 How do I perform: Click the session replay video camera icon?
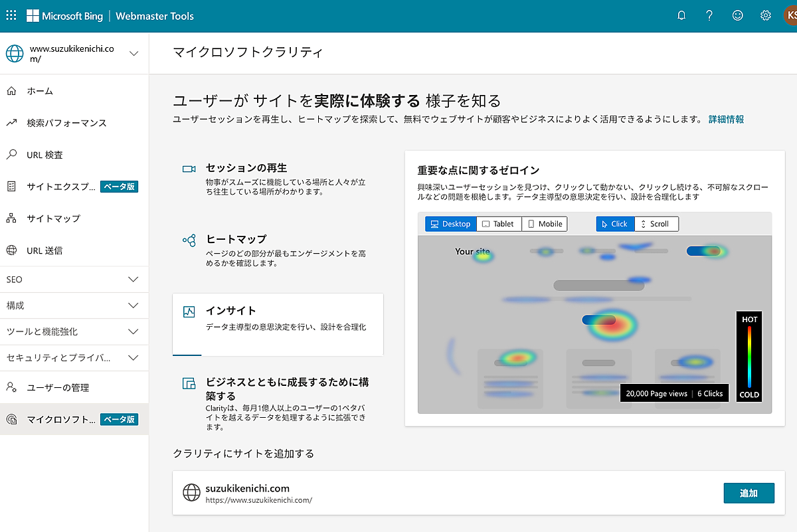(x=189, y=169)
